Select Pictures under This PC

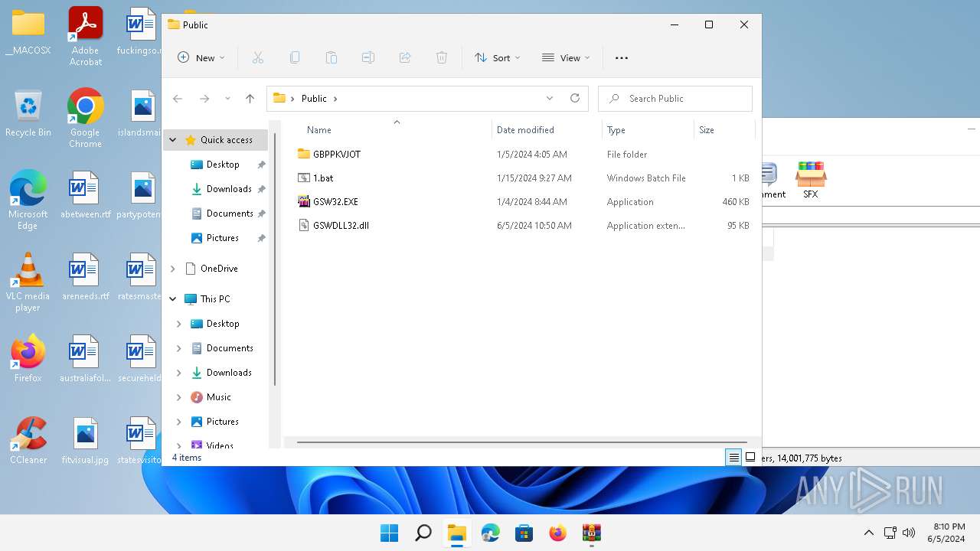point(223,422)
